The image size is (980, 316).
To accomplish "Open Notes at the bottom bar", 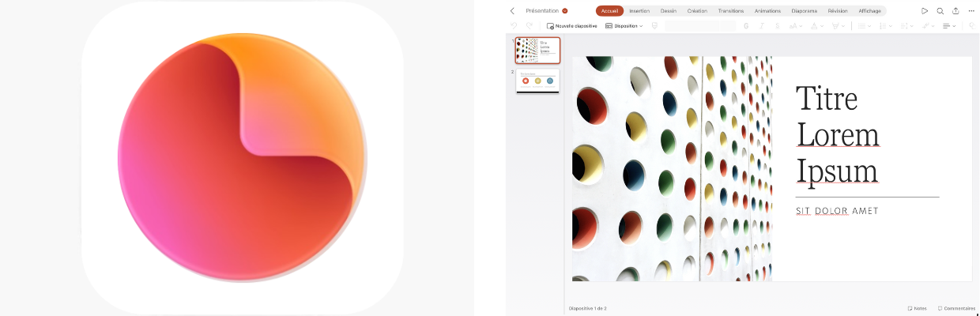I will point(917,308).
